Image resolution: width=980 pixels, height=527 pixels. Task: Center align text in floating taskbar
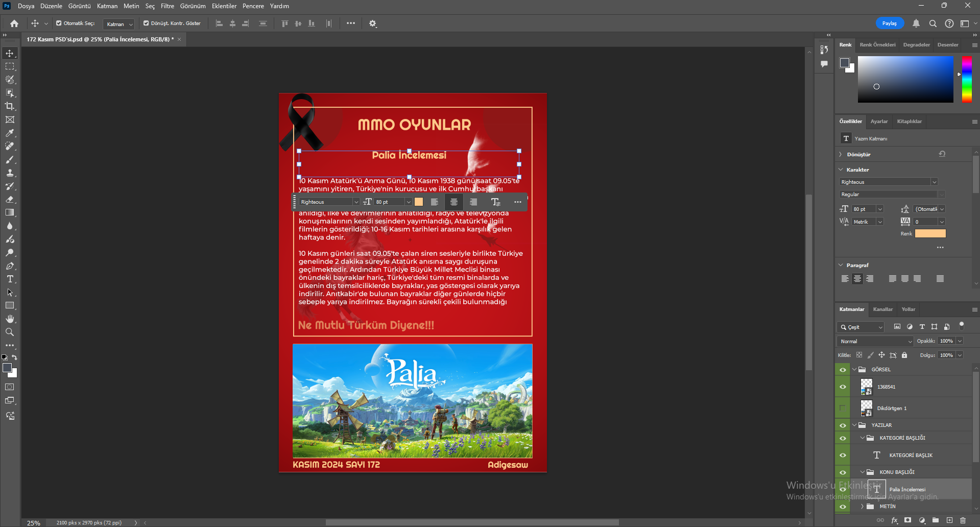(453, 202)
